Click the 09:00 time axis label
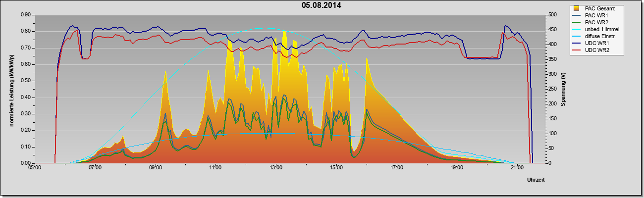The height and width of the screenshot is (198, 644). pos(155,168)
